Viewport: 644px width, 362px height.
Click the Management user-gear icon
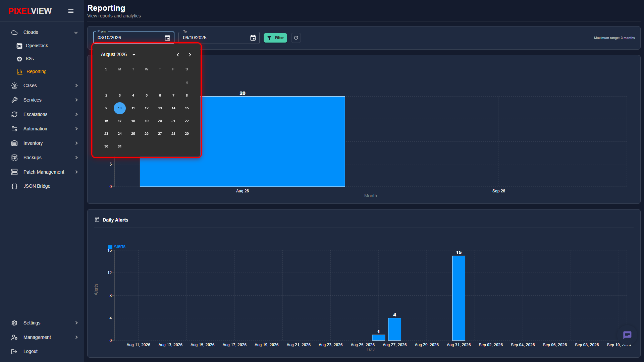14,337
